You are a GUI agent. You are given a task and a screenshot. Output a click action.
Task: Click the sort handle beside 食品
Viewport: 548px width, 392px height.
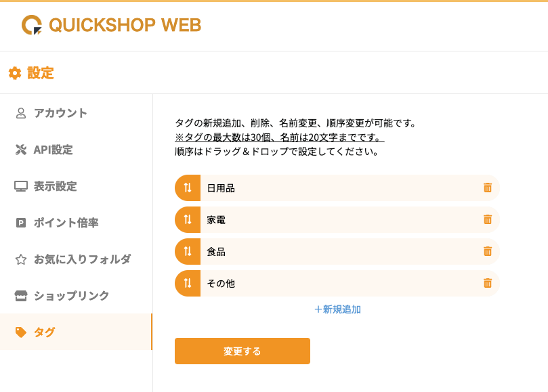(188, 252)
